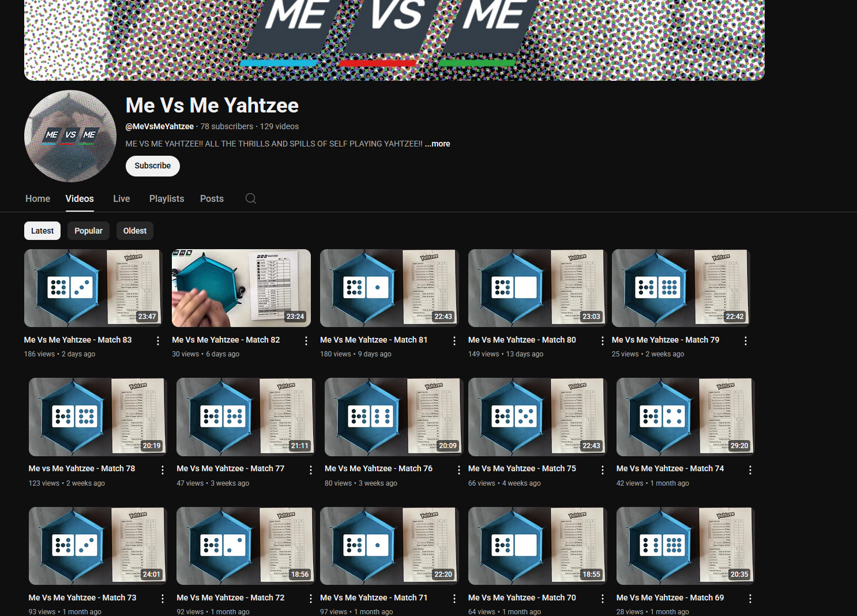Play the Match 83 video thumbnail
The width and height of the screenshot is (857, 616).
pyautogui.click(x=93, y=288)
